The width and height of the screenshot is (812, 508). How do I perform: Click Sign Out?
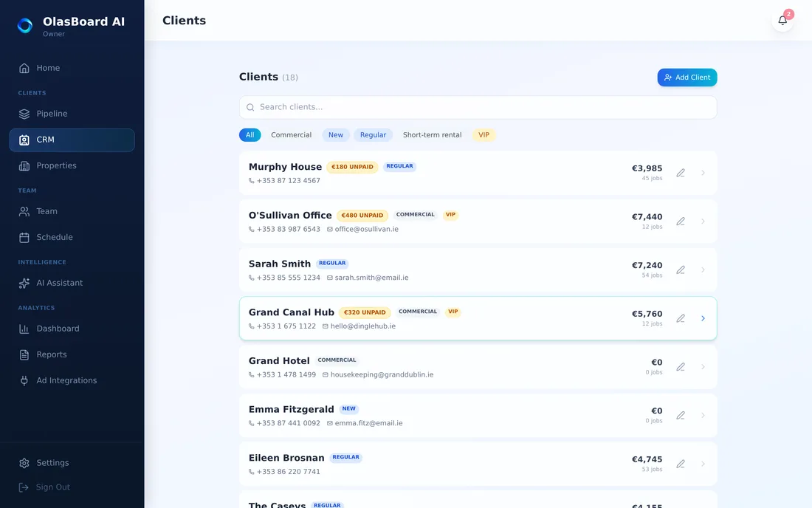click(72, 487)
